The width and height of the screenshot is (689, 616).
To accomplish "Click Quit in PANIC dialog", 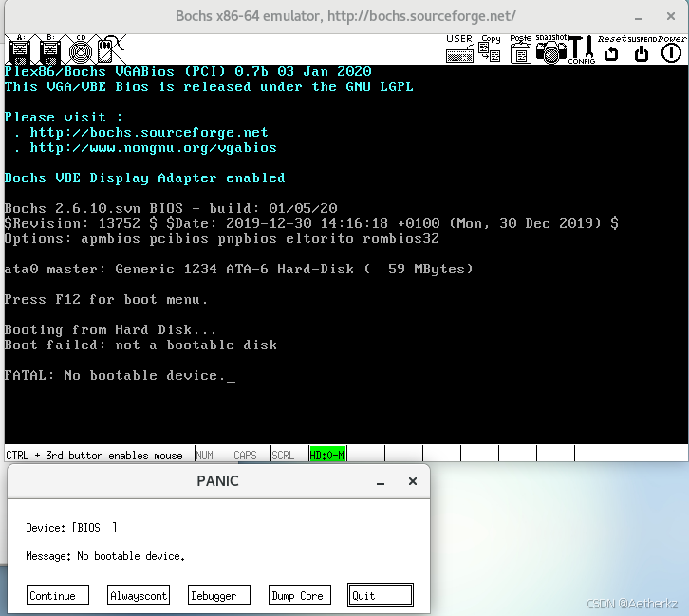I will [381, 595].
